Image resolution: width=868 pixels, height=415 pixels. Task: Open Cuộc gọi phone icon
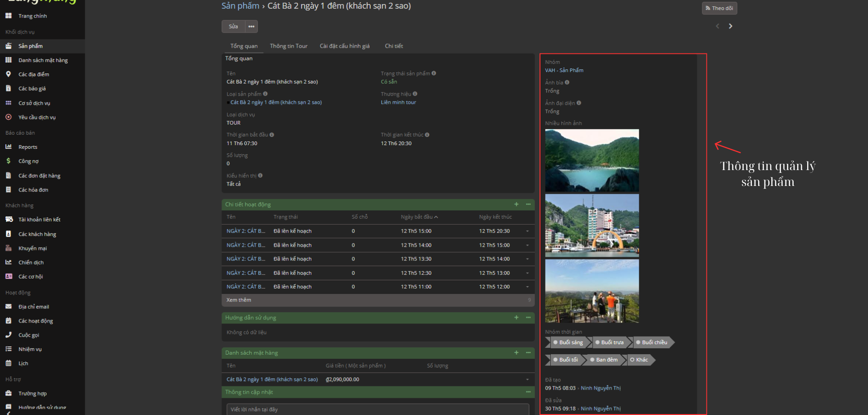(8, 335)
